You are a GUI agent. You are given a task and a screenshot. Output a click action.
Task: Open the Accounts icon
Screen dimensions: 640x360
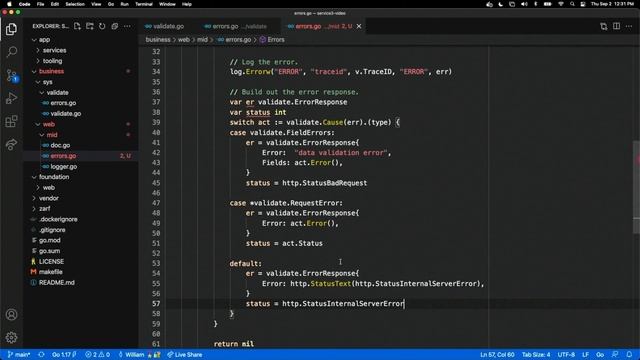tap(11, 315)
